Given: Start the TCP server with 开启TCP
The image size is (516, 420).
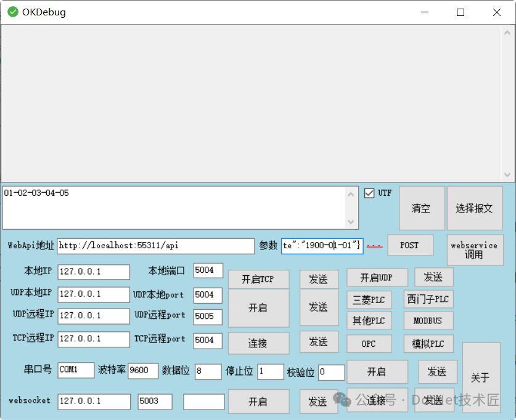Looking at the screenshot, I should 259,280.
